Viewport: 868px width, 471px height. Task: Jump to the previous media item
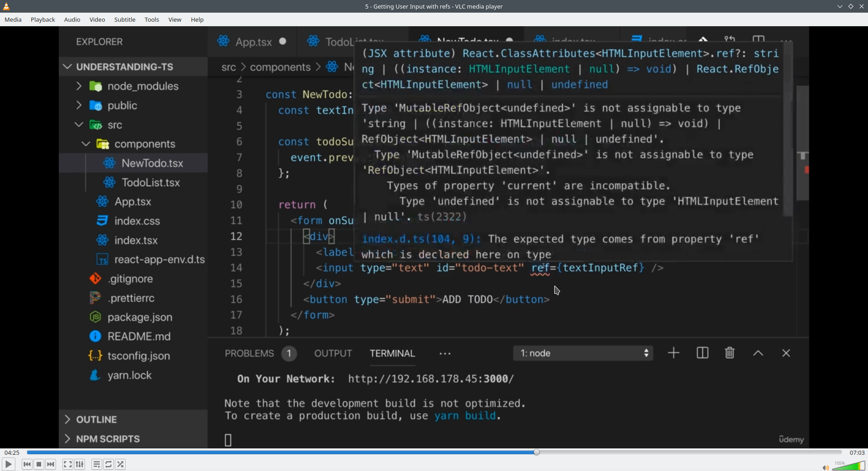pyautogui.click(x=27, y=464)
